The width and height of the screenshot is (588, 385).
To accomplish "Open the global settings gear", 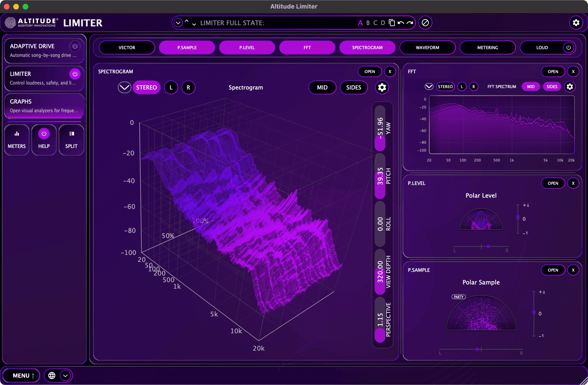I will pyautogui.click(x=576, y=23).
